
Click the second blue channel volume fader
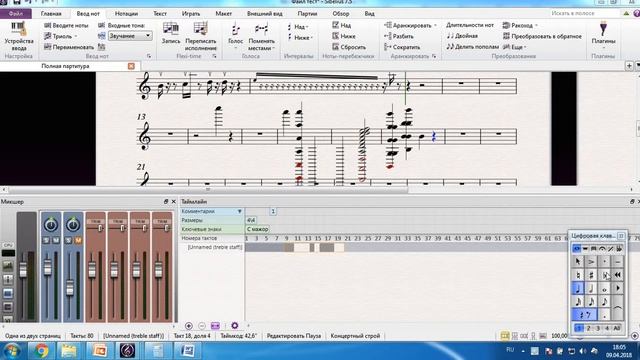click(x=70, y=287)
